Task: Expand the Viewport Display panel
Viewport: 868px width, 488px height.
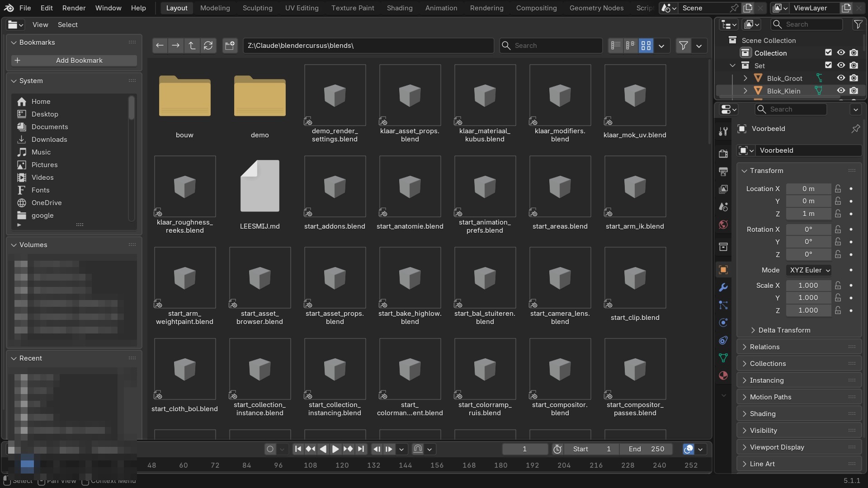Action: (x=799, y=447)
